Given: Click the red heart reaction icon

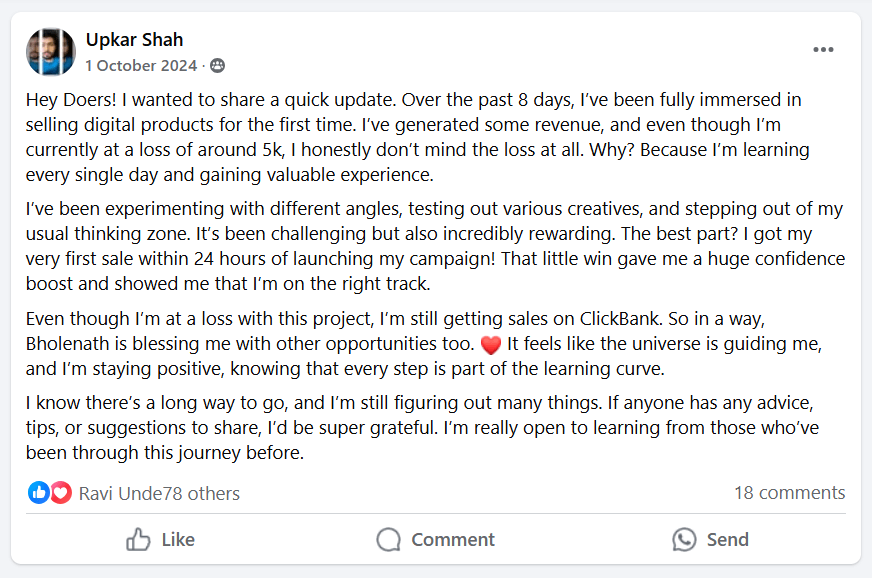Looking at the screenshot, I should click(61, 492).
